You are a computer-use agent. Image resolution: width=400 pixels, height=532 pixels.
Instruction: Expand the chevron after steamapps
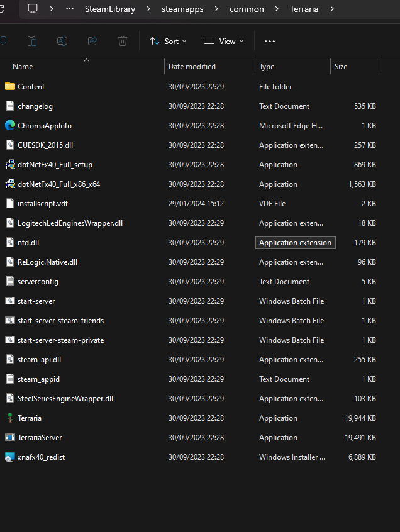tap(216, 9)
